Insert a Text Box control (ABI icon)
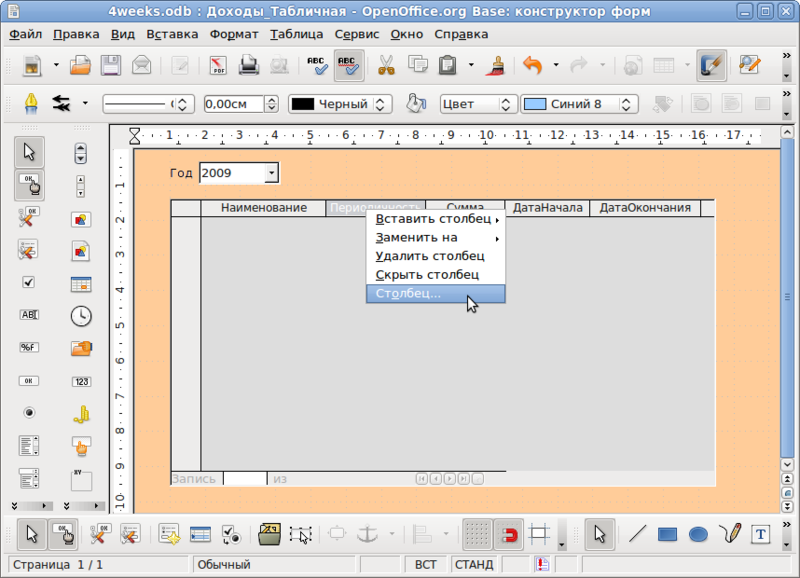 (x=29, y=315)
